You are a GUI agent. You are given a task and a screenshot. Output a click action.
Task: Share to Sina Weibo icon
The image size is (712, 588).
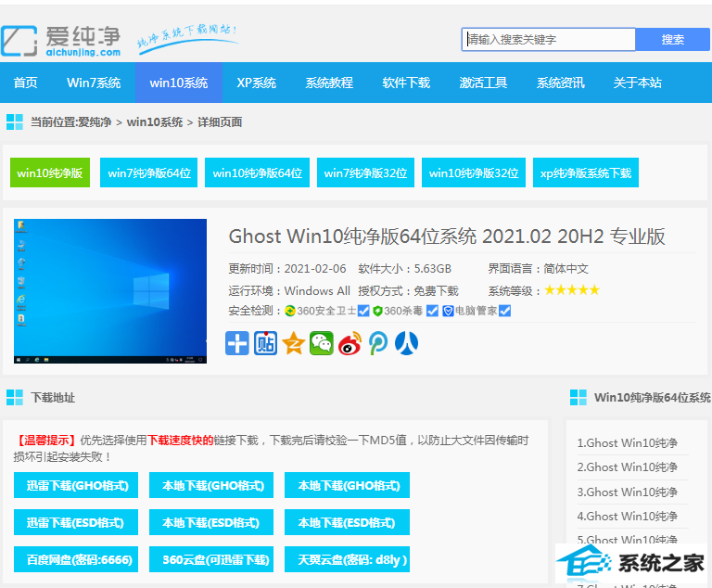coord(350,343)
